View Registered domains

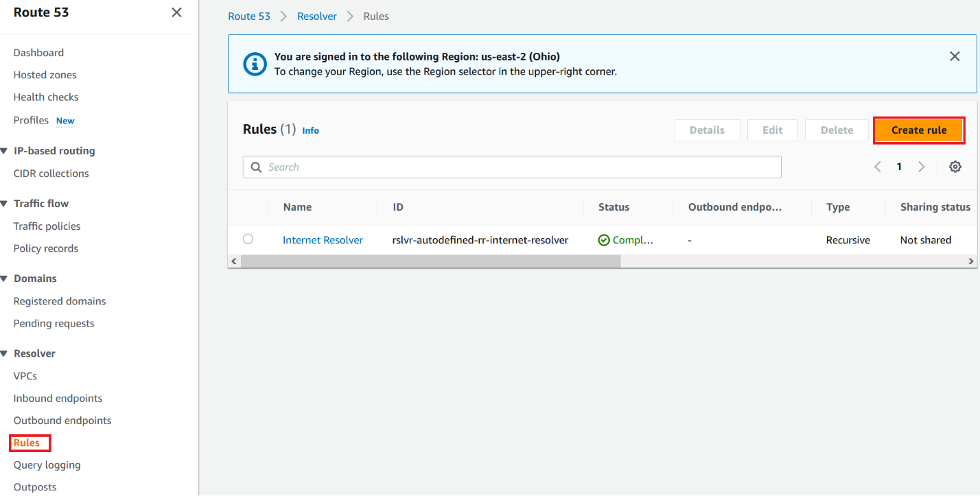pyautogui.click(x=60, y=301)
